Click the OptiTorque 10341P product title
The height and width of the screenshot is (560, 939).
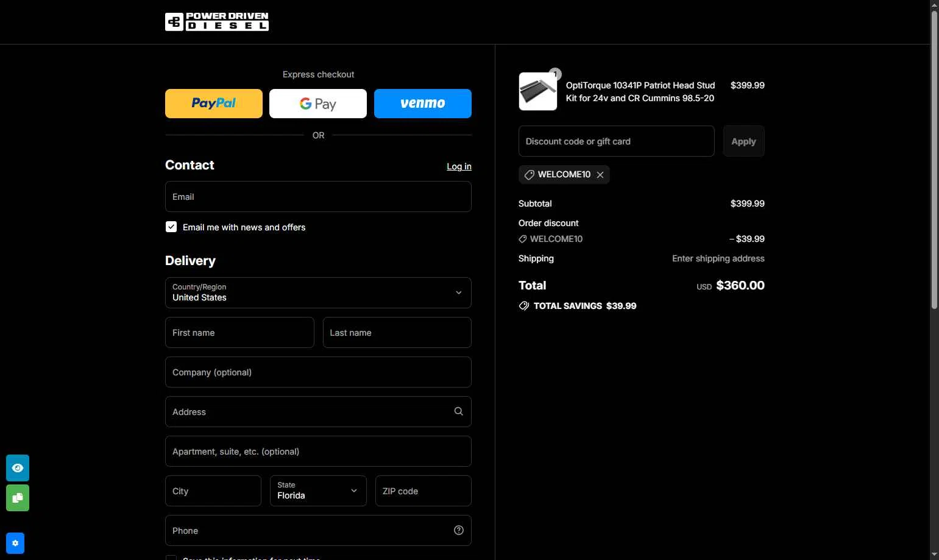click(640, 91)
